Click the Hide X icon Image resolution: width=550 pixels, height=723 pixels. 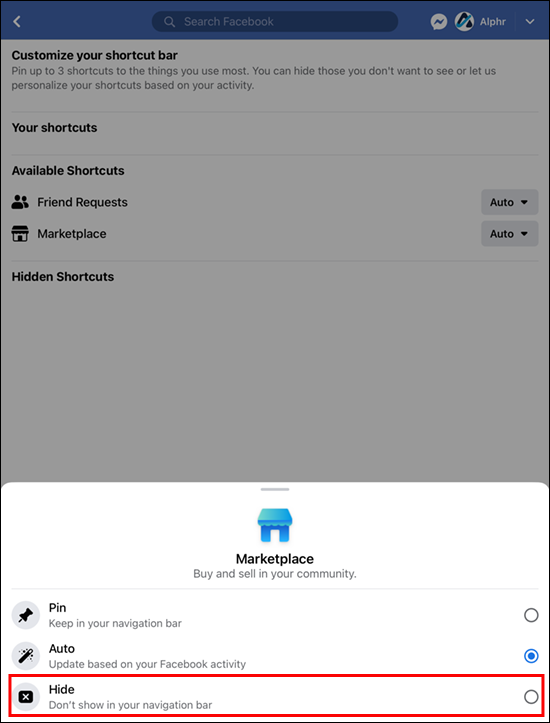coord(26,697)
